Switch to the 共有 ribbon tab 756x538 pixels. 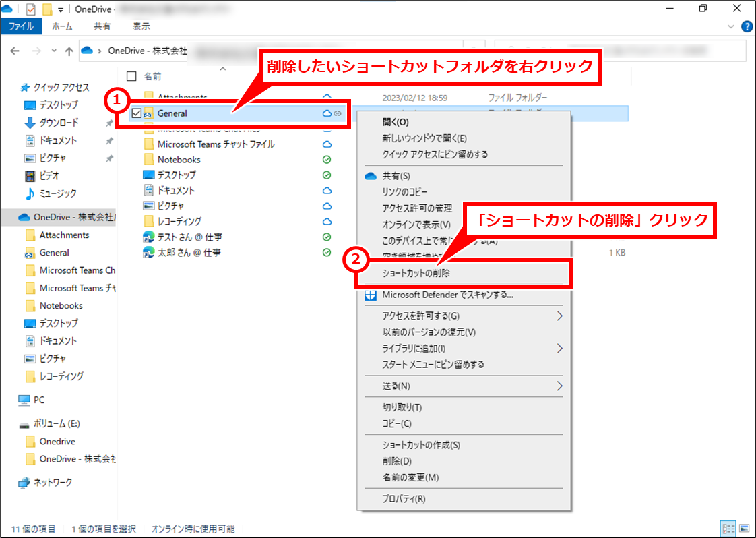click(x=102, y=26)
